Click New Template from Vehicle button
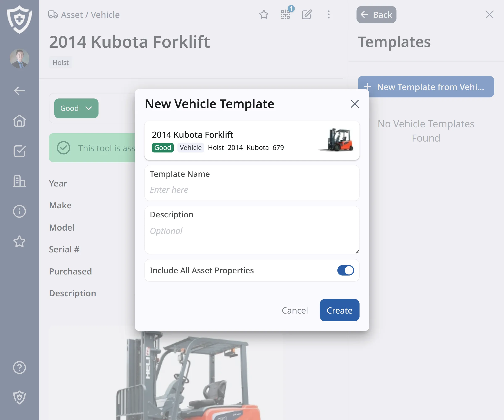Viewport: 504px width, 420px height. coord(426,87)
